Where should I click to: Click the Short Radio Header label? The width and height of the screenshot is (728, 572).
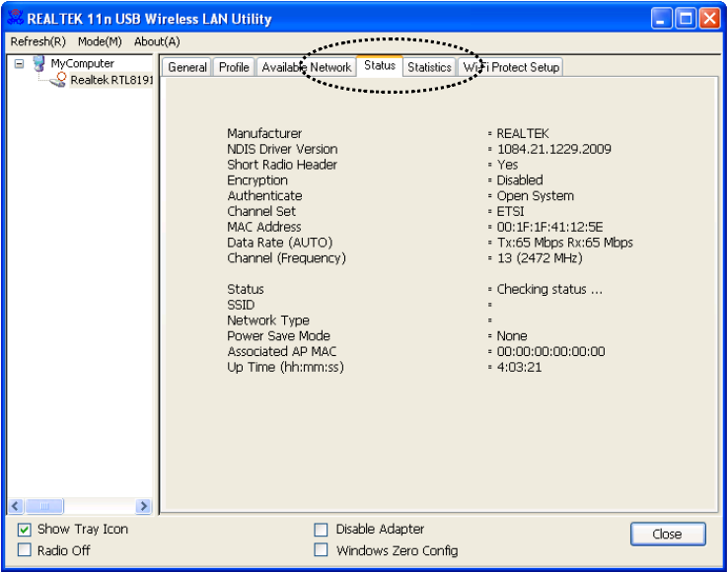[x=282, y=165]
